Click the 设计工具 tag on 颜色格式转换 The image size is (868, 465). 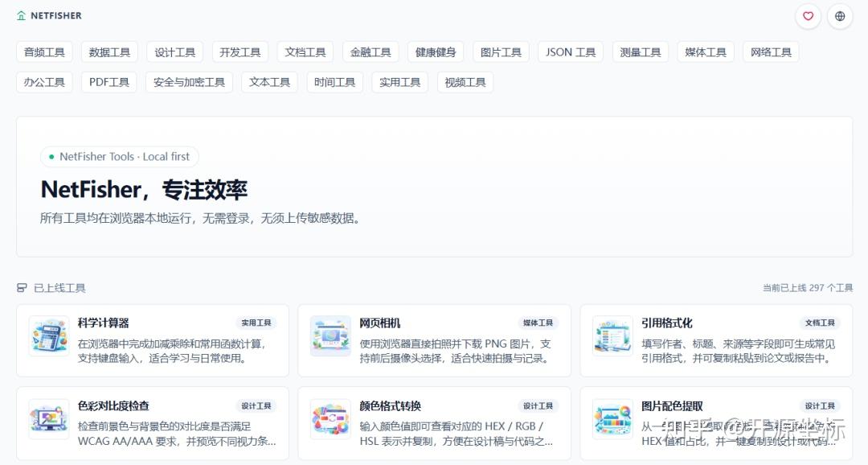(538, 405)
